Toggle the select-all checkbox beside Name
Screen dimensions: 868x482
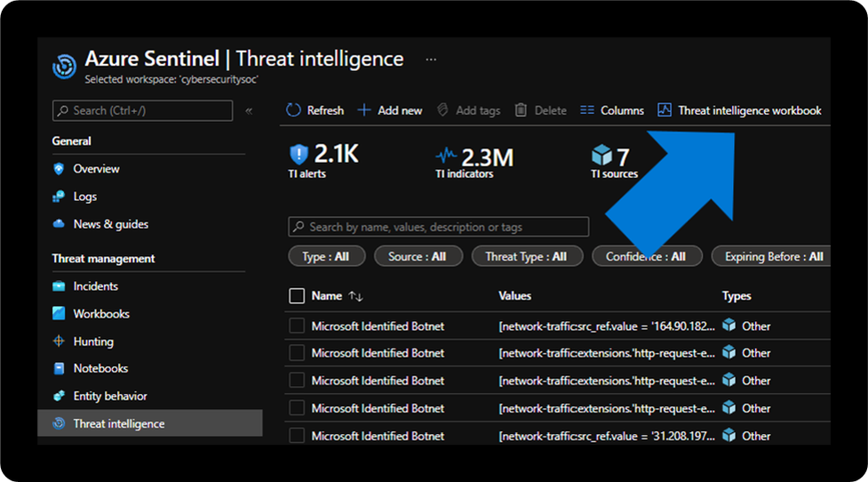pyautogui.click(x=297, y=296)
